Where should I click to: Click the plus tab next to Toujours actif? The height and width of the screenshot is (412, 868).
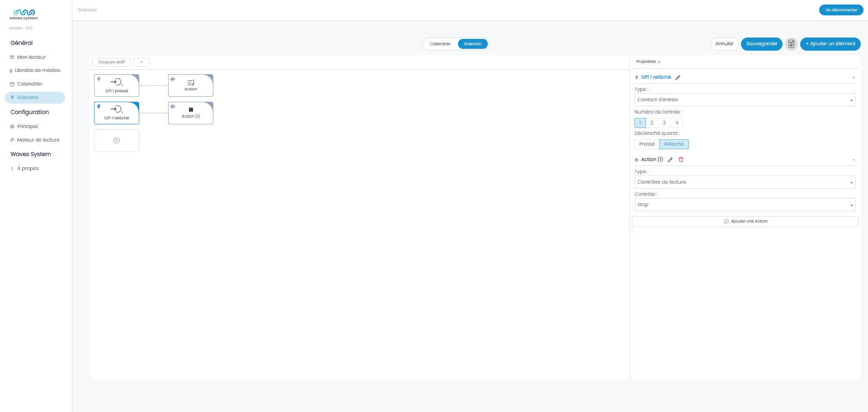142,62
